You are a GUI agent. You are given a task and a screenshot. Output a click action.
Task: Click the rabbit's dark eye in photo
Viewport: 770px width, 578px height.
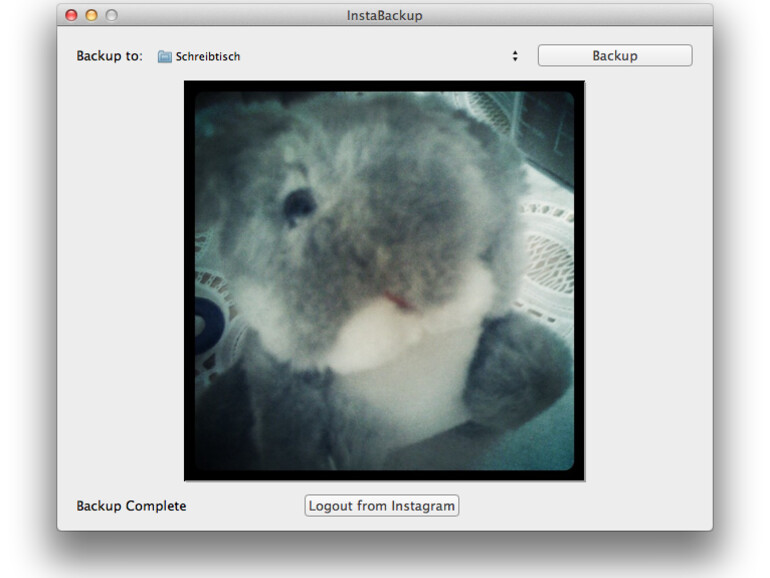point(298,205)
